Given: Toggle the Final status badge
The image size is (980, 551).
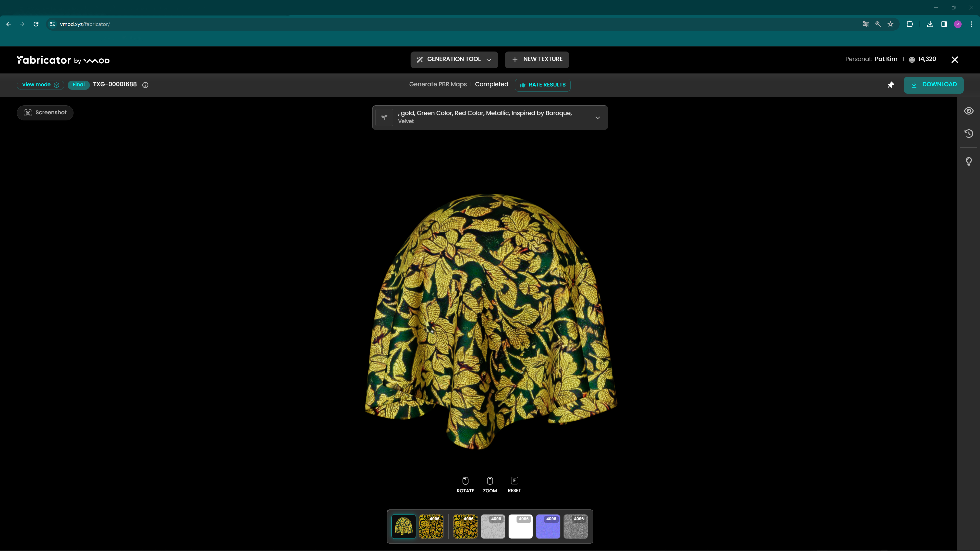Looking at the screenshot, I should tap(78, 84).
